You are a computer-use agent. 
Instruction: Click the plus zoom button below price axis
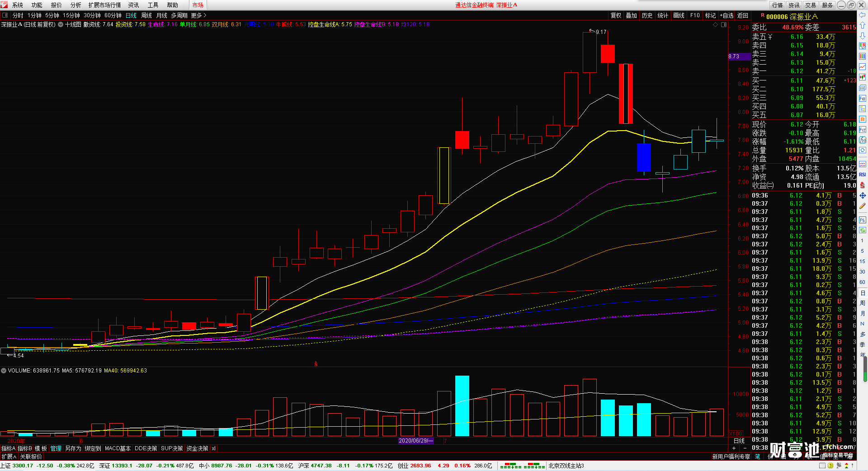(734, 448)
